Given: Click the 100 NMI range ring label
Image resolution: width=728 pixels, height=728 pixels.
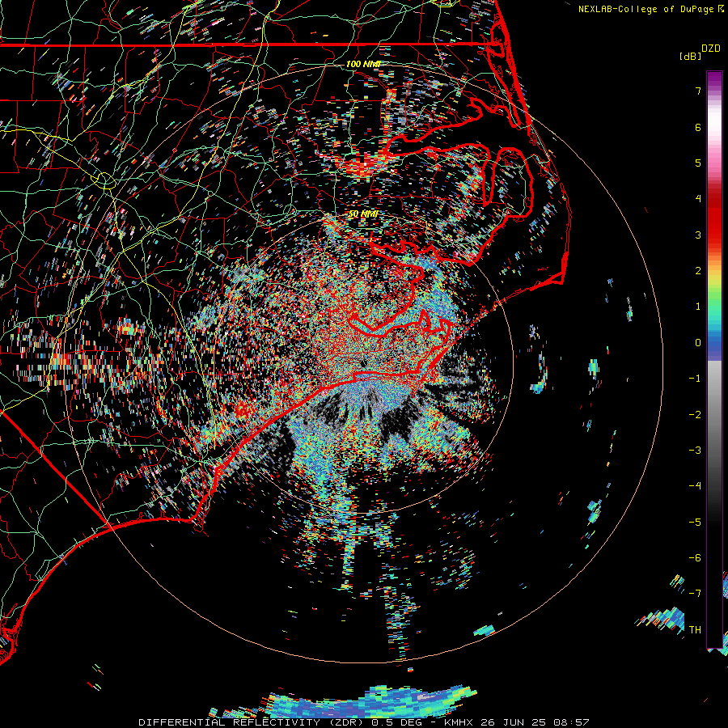Looking at the screenshot, I should 363,64.
